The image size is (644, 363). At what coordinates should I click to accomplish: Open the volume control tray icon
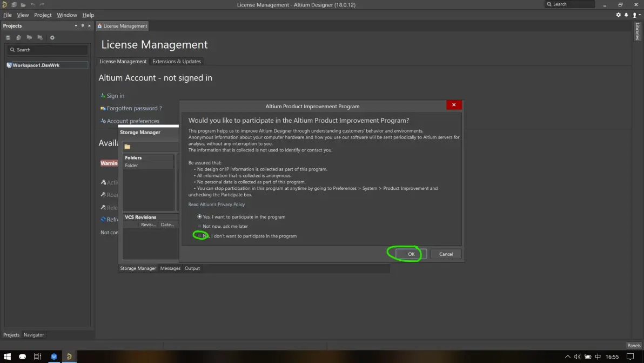tap(578, 357)
